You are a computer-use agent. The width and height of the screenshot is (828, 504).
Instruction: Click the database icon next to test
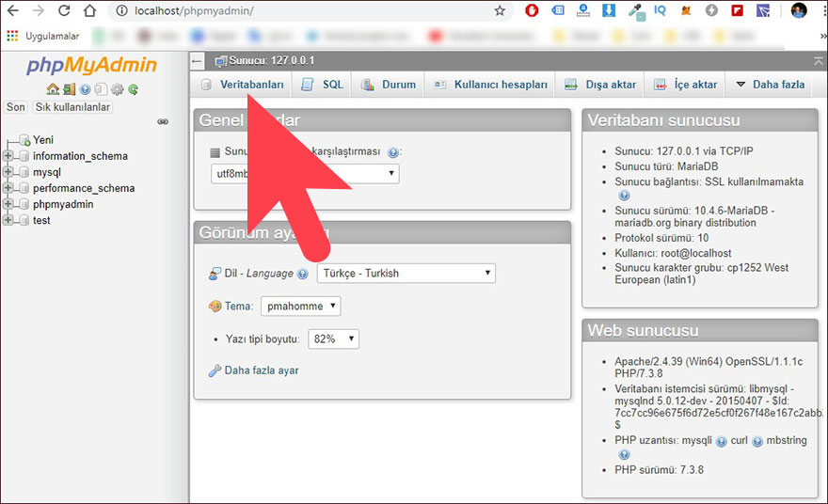click(x=24, y=220)
